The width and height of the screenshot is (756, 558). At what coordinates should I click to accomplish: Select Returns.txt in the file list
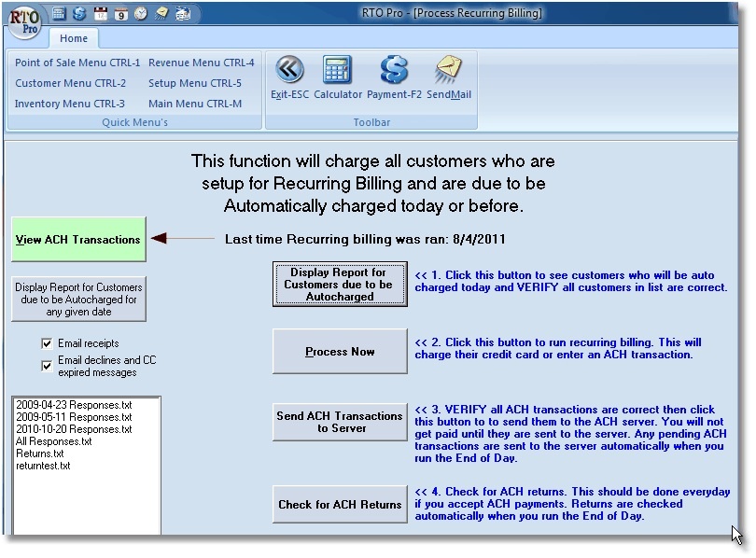tap(39, 453)
